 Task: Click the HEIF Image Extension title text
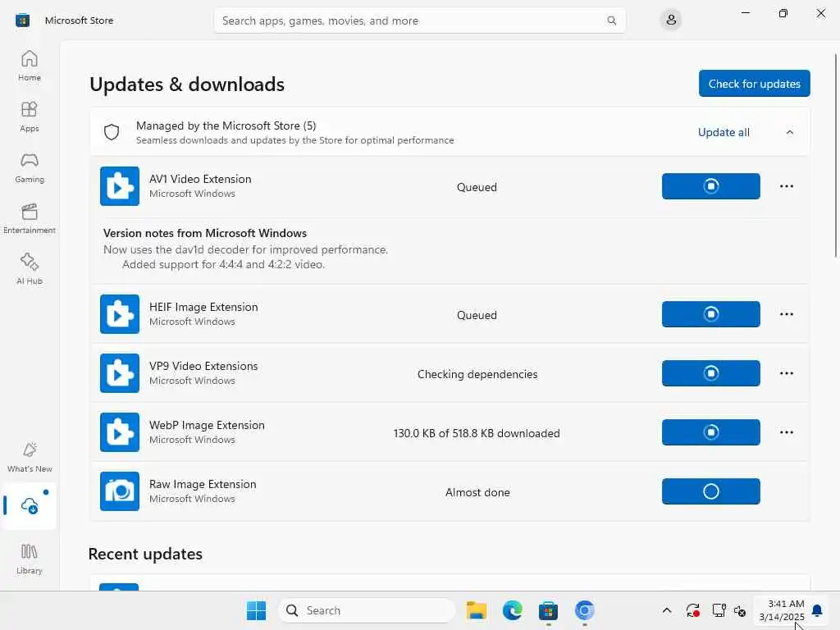(x=203, y=307)
